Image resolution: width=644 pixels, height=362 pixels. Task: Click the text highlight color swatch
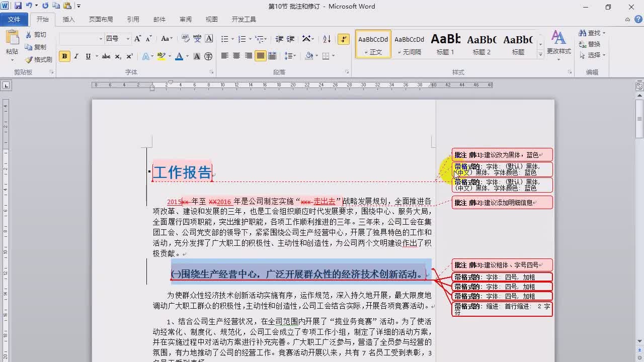tap(161, 56)
